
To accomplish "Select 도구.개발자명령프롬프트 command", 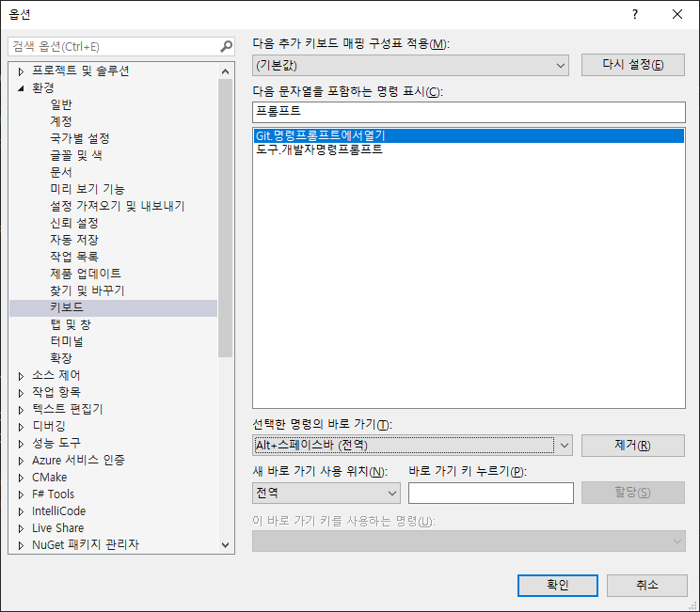I will point(469,149).
